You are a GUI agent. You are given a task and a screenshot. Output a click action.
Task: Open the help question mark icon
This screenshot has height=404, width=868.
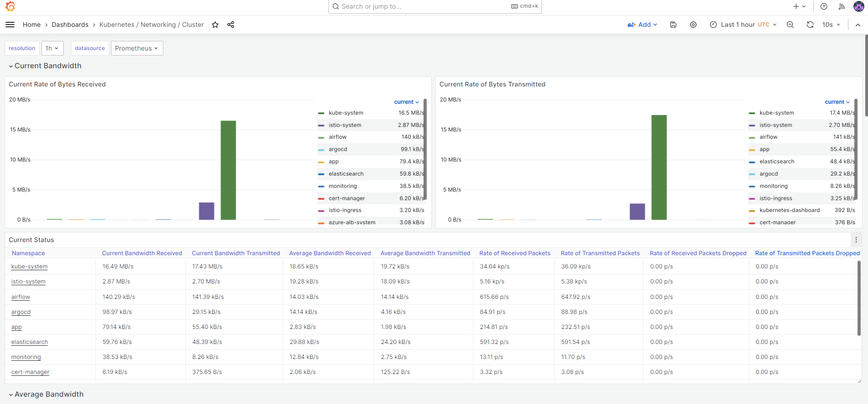(824, 6)
